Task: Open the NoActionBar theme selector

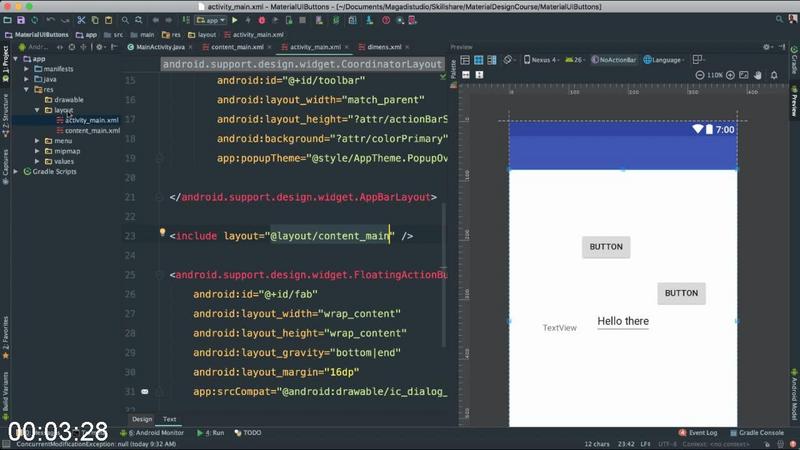Action: tap(614, 60)
